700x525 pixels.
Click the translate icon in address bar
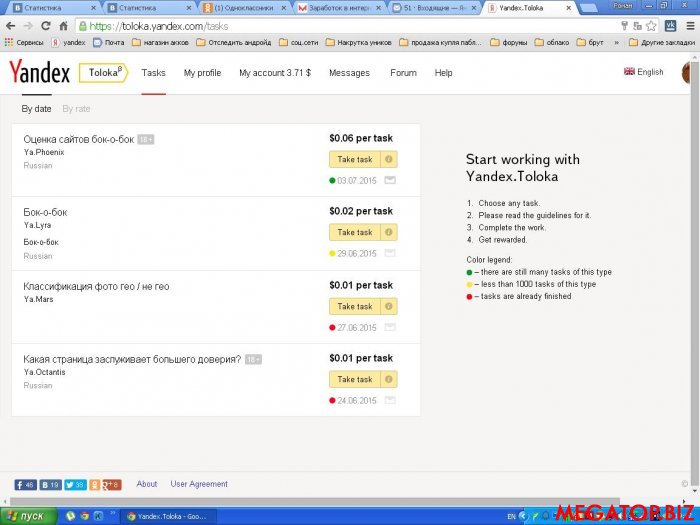pyautogui.click(x=638, y=26)
